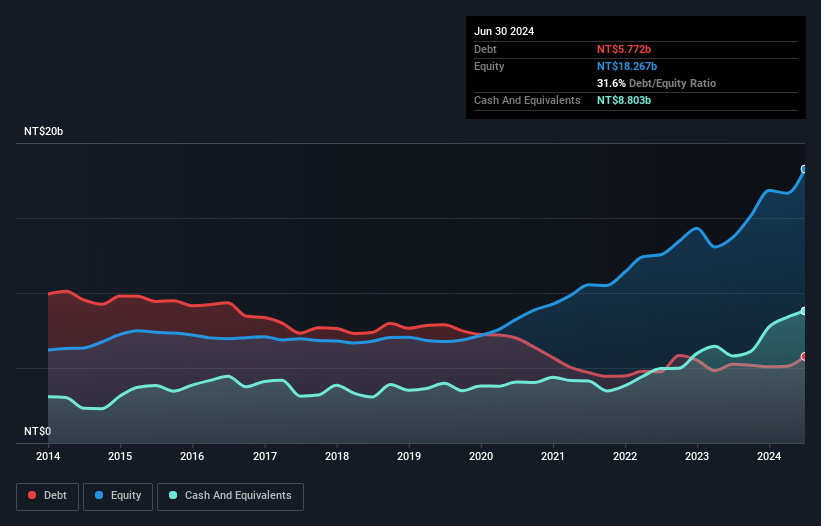
Task: Click the 2024 axis label
Action: [769, 456]
